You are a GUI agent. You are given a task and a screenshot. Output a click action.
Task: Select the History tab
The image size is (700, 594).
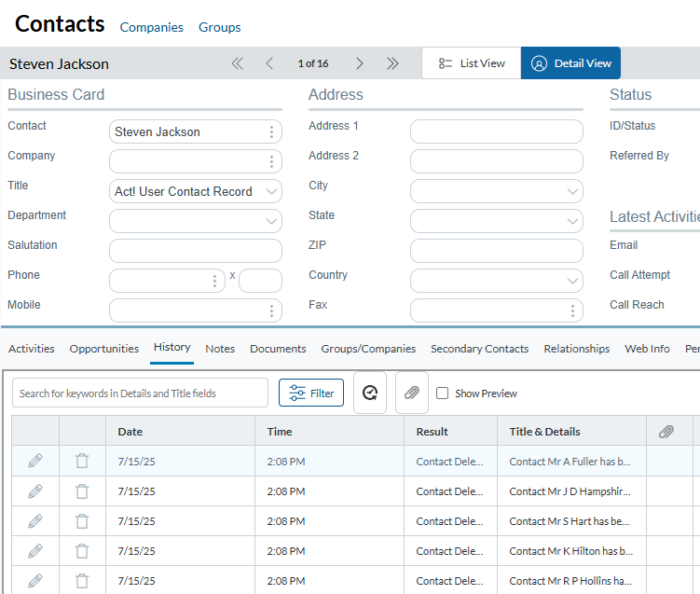172,348
